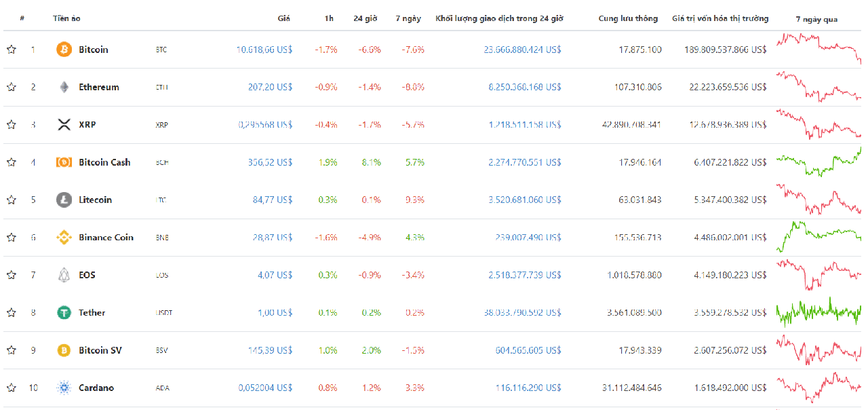Click EOS price 4,07 US$
The width and height of the screenshot is (868, 410).
(x=275, y=275)
